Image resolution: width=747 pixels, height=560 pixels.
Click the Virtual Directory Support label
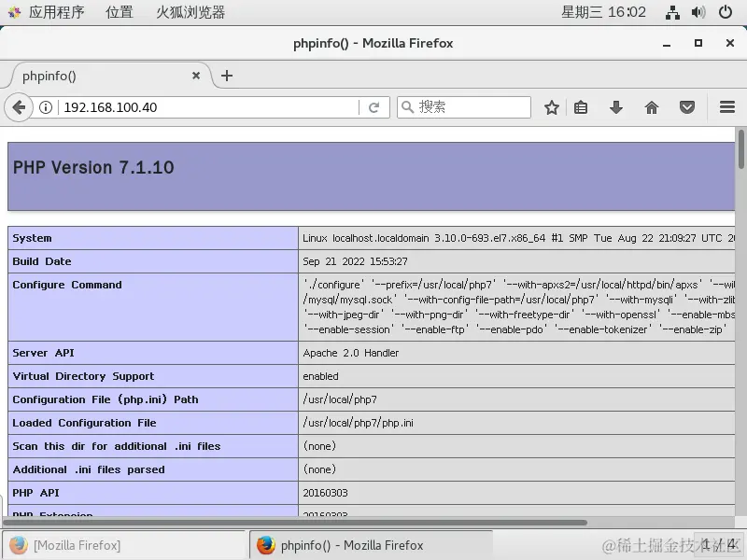click(83, 376)
